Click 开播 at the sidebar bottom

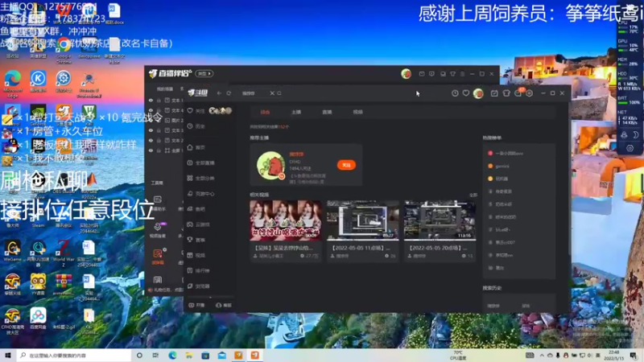(x=196, y=306)
